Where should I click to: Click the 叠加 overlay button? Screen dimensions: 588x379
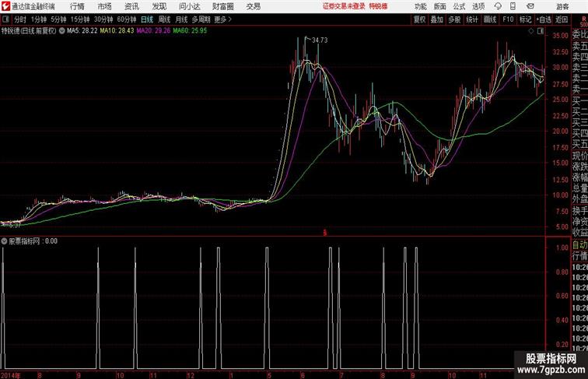[x=437, y=19]
